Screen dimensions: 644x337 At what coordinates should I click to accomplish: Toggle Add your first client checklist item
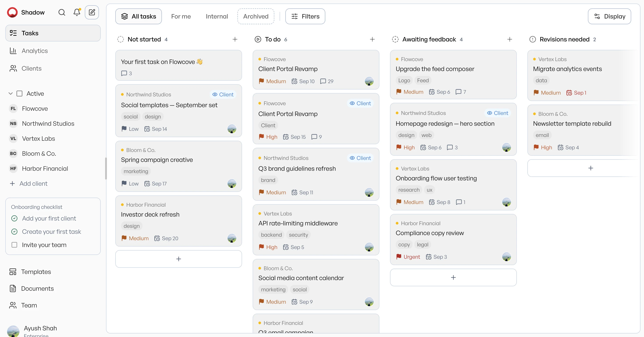(14, 218)
